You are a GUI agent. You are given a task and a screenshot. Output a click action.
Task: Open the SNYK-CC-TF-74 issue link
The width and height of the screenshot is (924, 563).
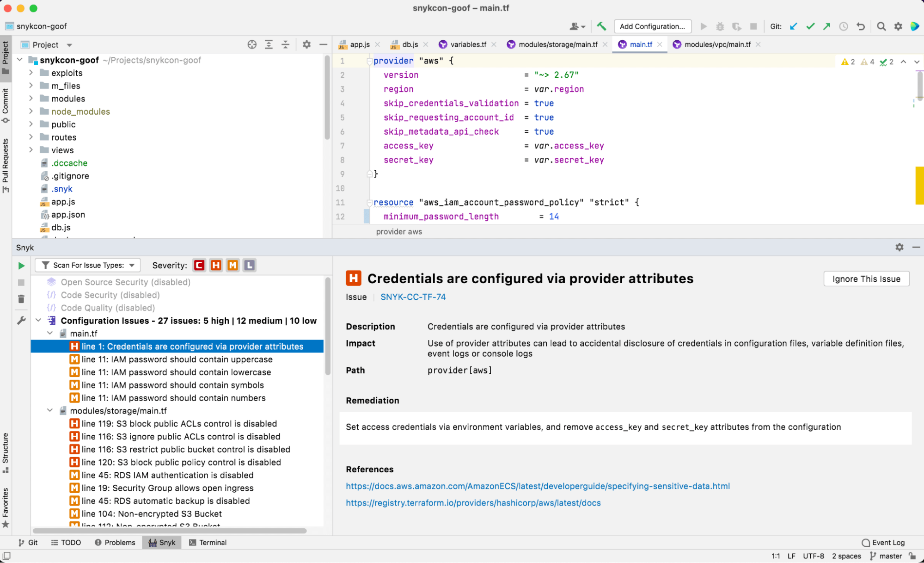pos(413,297)
